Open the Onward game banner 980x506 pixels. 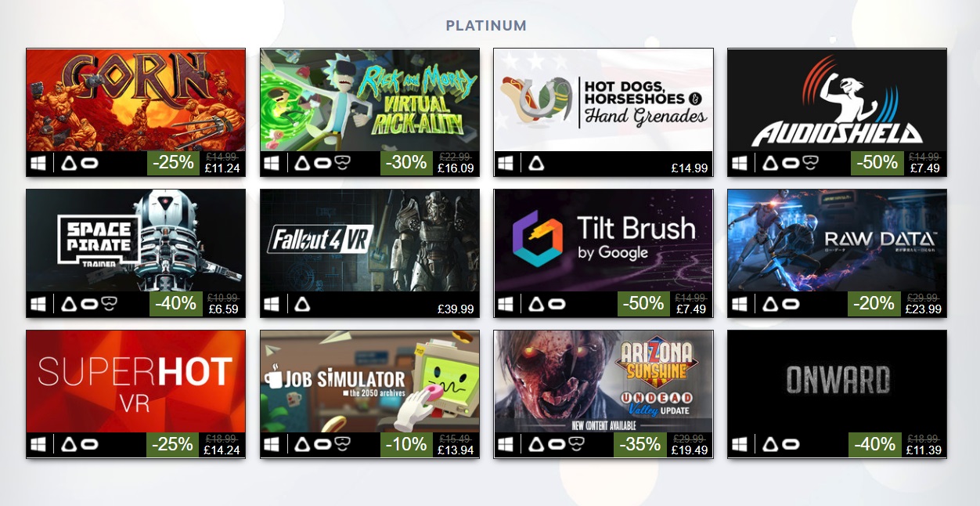tap(837, 381)
